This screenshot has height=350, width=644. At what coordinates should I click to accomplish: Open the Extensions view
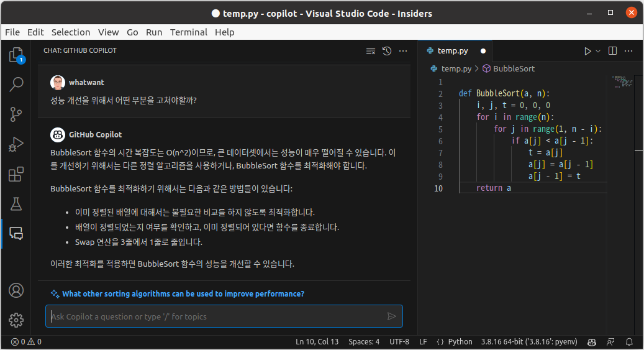16,174
